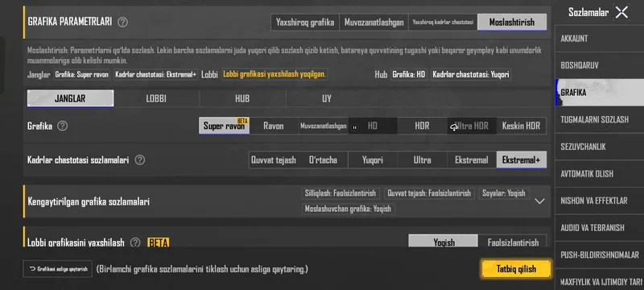The height and width of the screenshot is (290, 644).
Task: Expand Kengaytirilgan grafika sozlamalari chevron
Action: (x=539, y=201)
